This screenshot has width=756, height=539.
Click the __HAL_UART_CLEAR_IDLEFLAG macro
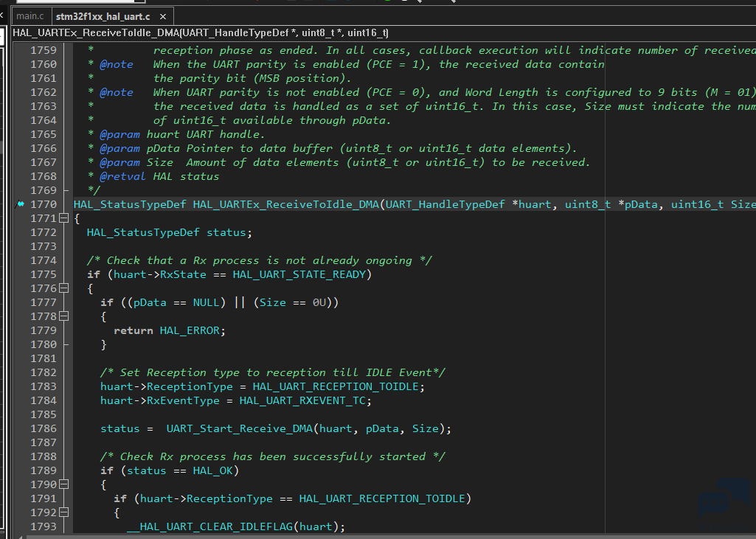(x=210, y=526)
